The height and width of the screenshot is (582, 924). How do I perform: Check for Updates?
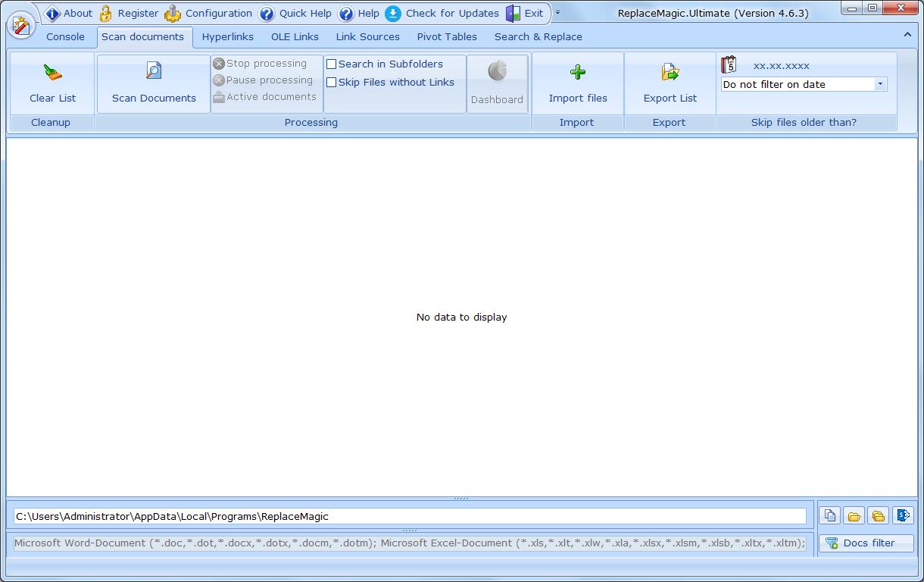[x=442, y=13]
